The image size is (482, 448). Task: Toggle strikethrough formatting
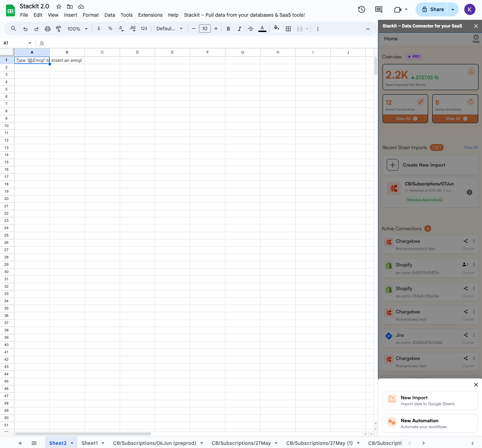(x=251, y=29)
